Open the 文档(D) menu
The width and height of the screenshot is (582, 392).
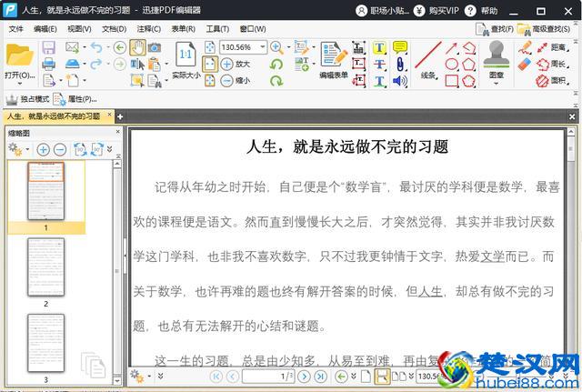click(x=114, y=28)
